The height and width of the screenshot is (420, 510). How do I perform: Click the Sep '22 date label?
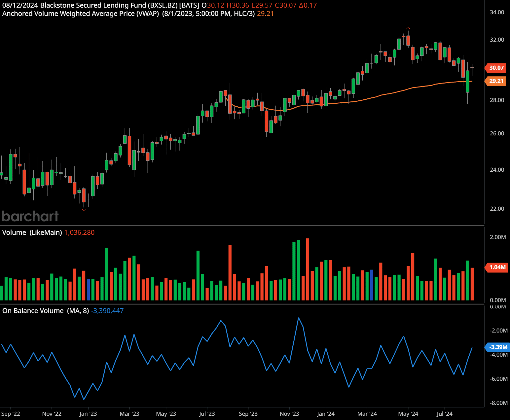[11, 414]
